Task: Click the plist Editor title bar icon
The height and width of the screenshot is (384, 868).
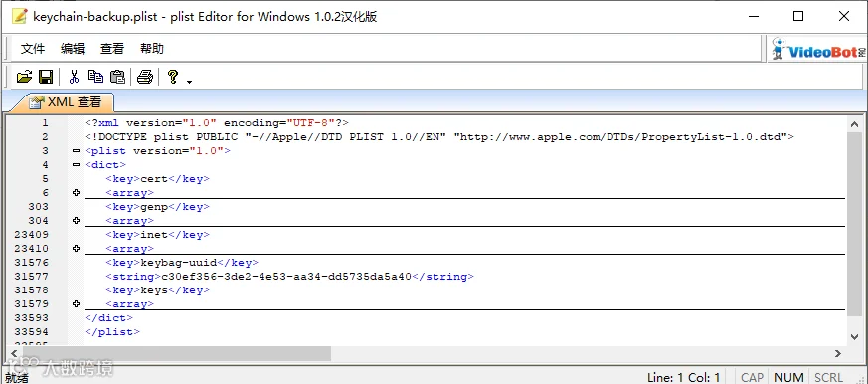Action: point(19,16)
